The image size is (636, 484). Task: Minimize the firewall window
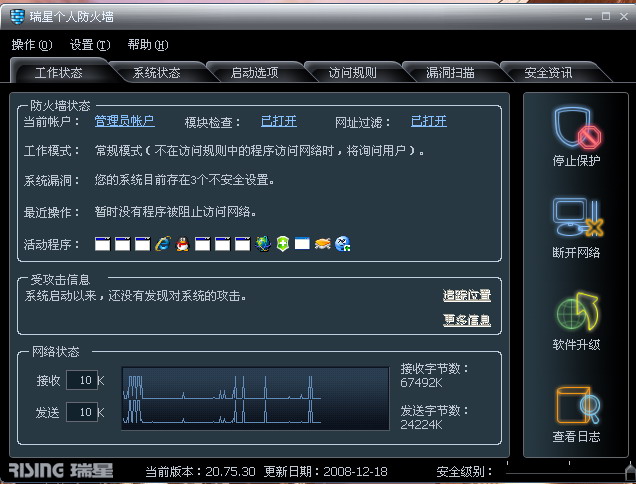pos(589,17)
